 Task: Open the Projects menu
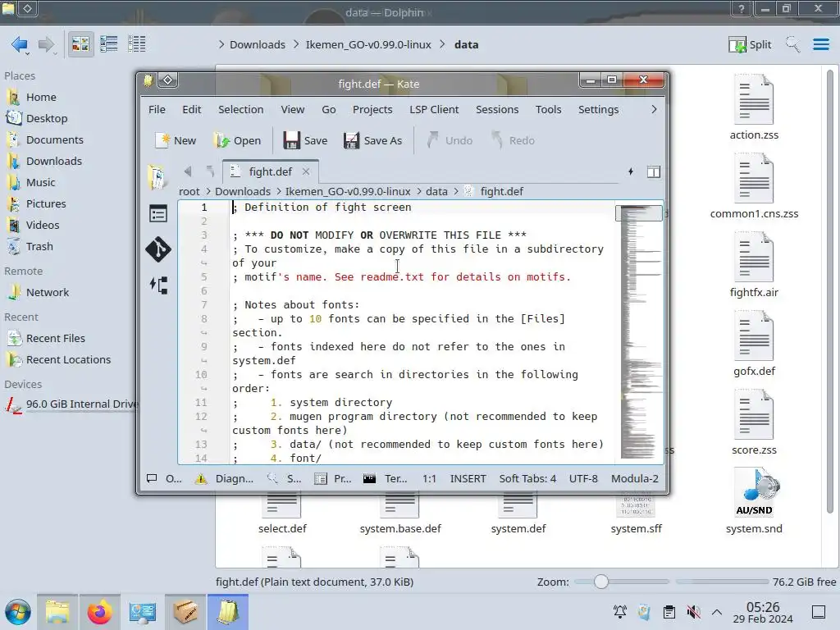point(372,109)
